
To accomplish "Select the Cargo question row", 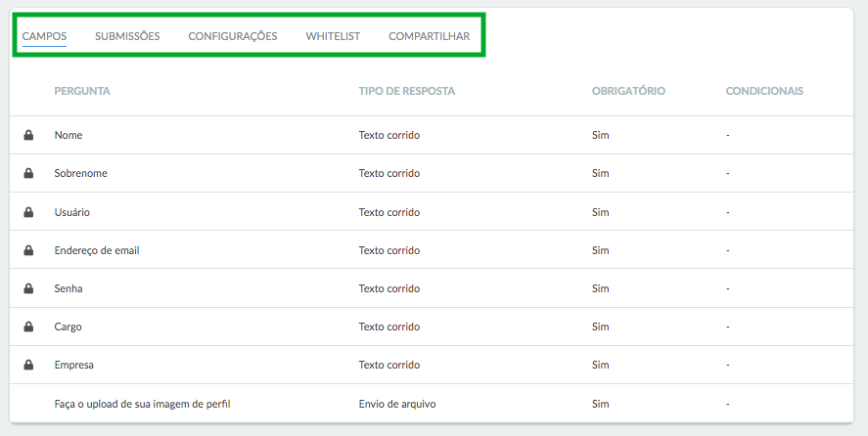I will pos(432,327).
